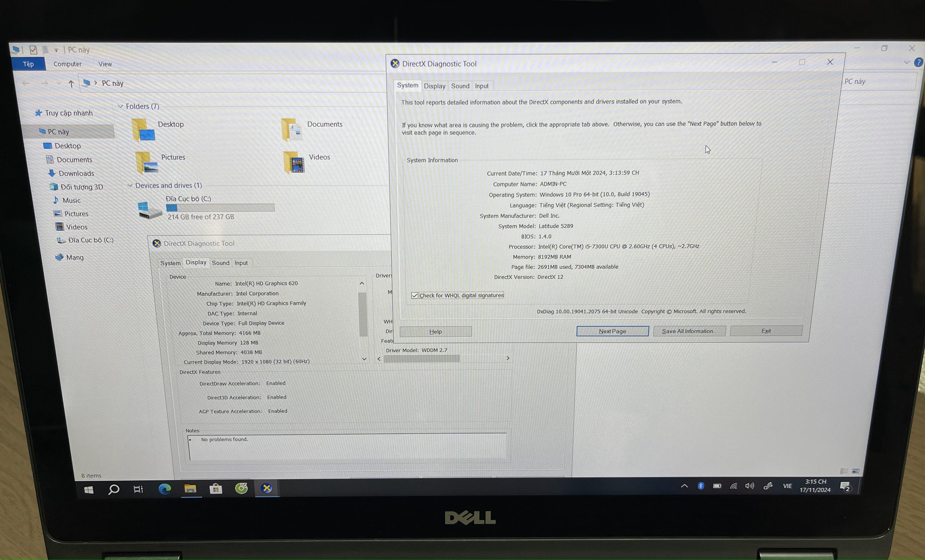Switch to Input tab in front DxDiag
925x560 pixels.
coord(482,86)
